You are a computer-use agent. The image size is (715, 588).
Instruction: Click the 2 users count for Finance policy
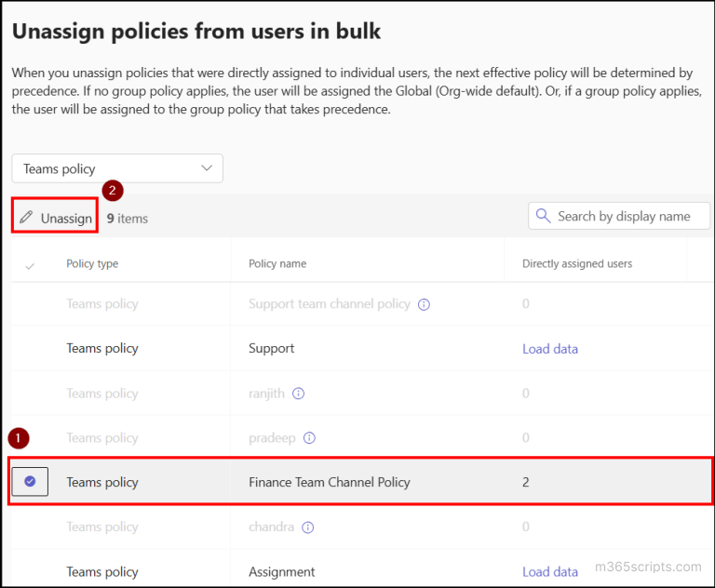click(526, 482)
